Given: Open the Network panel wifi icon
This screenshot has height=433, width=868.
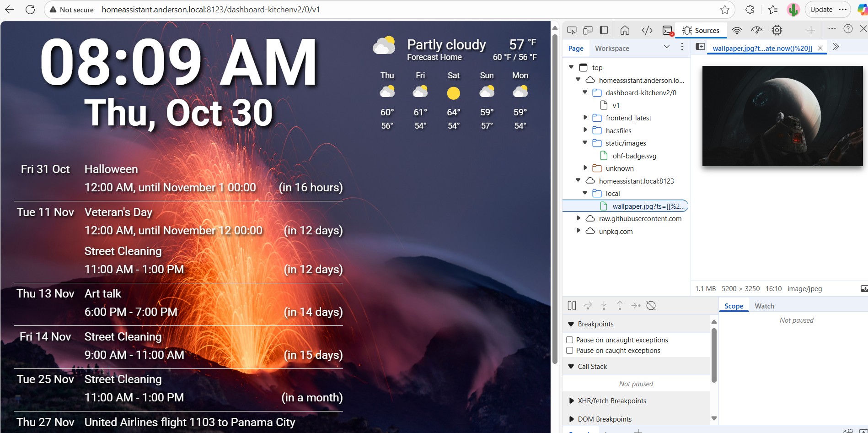Looking at the screenshot, I should tap(736, 30).
